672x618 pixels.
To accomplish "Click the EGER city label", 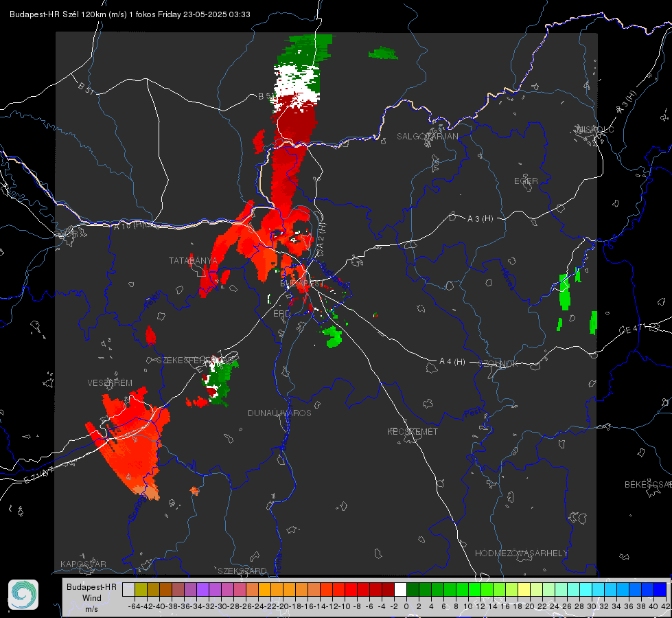I will pos(526,181).
